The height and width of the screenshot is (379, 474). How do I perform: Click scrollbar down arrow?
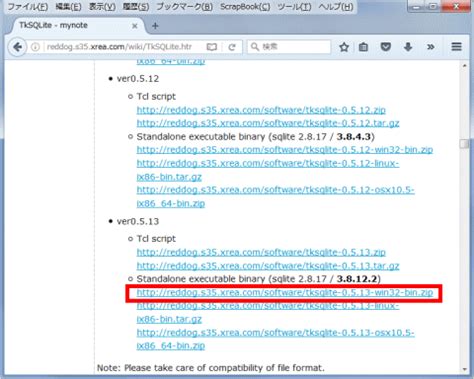point(465,369)
